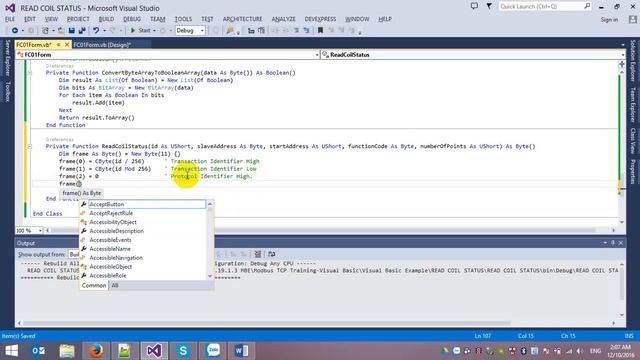Collapse the ReadCoilStatus function

(x=29, y=146)
